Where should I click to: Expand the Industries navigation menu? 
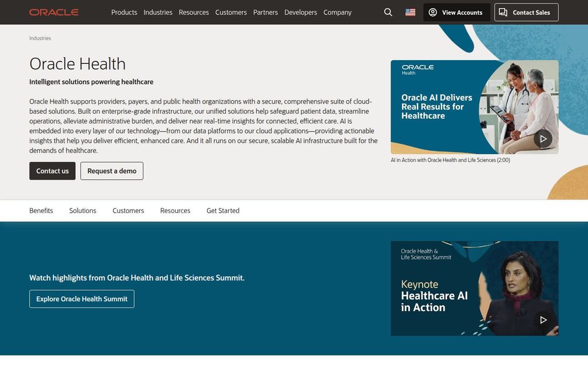(158, 12)
